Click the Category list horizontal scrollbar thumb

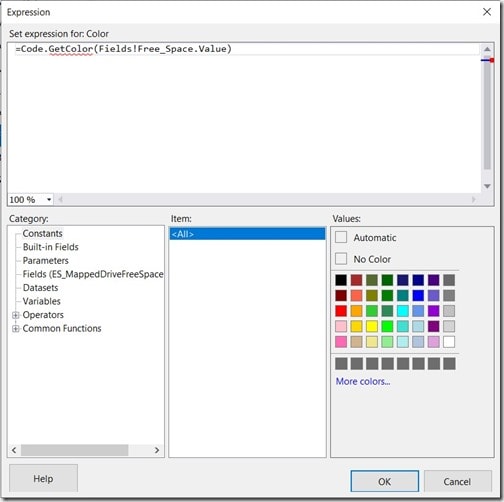(x=74, y=450)
